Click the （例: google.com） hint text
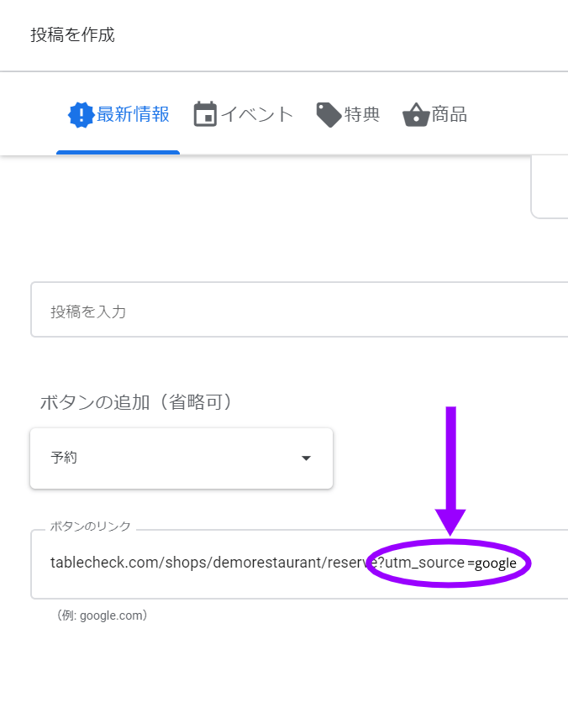Image resolution: width=568 pixels, height=728 pixels. 102,615
